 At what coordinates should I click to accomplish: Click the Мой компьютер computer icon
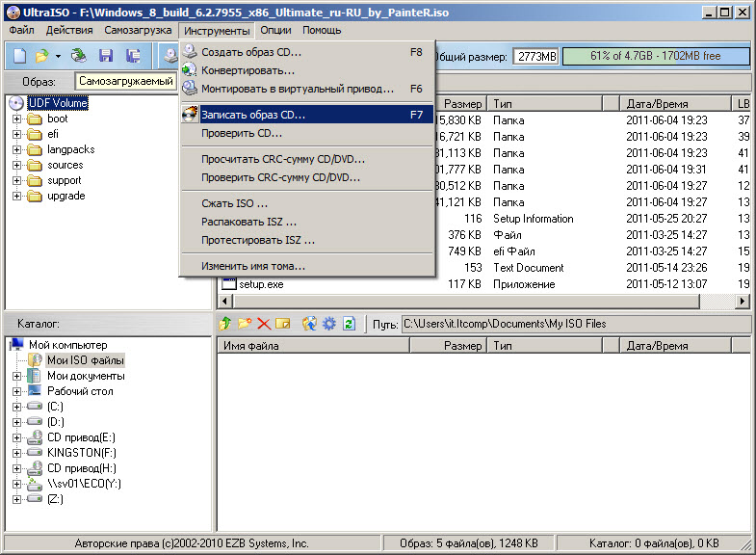click(x=17, y=345)
